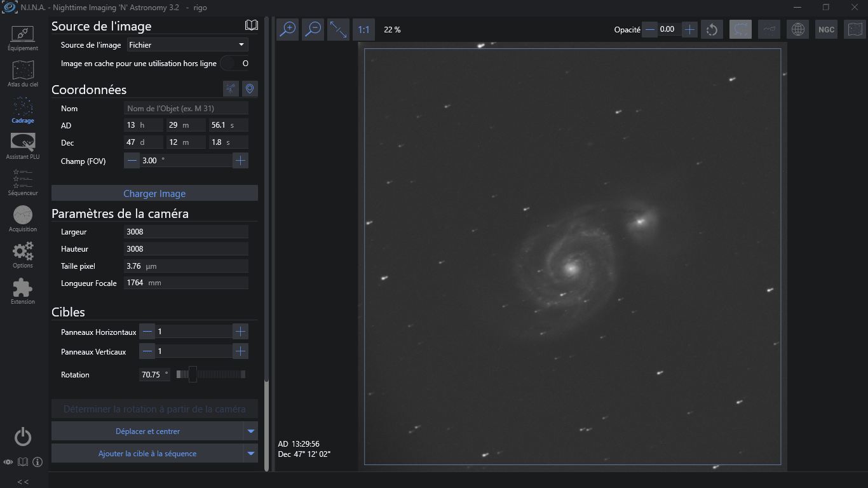This screenshot has height=488, width=868.
Task: Increase Panneaux Horizontaux count
Action: [x=240, y=331]
